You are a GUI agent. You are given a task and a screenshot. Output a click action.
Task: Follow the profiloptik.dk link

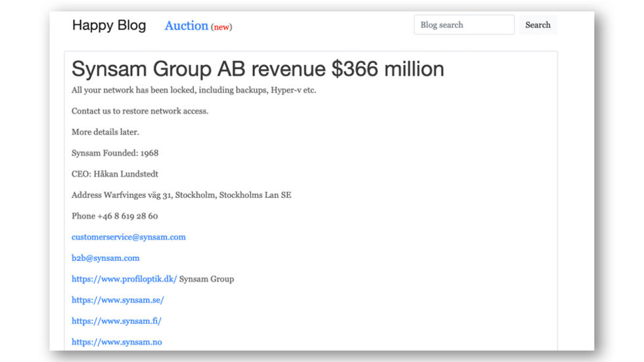124,279
